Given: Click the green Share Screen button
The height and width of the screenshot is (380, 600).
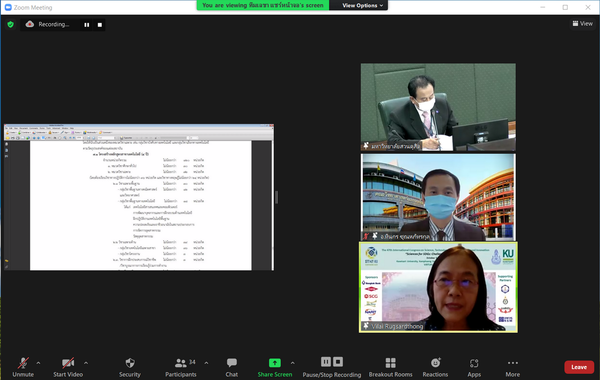Looking at the screenshot, I should [275, 367].
